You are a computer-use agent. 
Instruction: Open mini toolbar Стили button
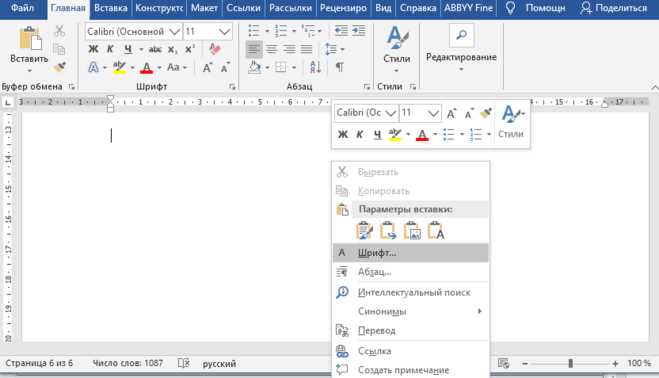(511, 121)
